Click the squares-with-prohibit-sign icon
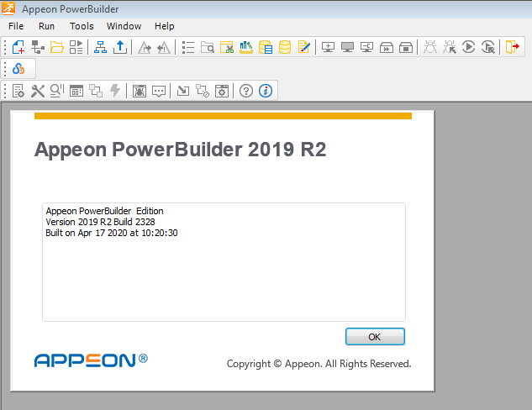The width and height of the screenshot is (532, 410). click(x=203, y=91)
